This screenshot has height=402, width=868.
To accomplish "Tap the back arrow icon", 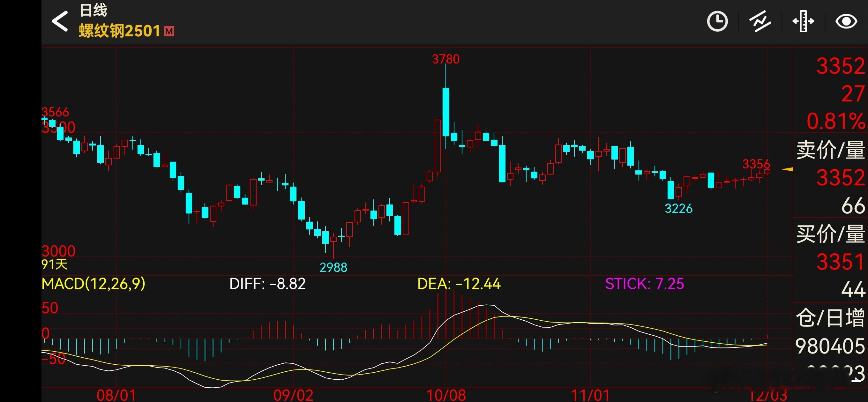I will tap(60, 21).
